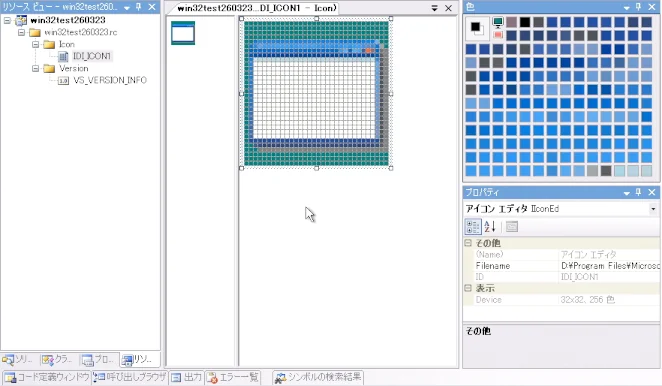Open 呼び出しブラウザ bottom tab
This screenshot has width=662, height=386.
[129, 377]
